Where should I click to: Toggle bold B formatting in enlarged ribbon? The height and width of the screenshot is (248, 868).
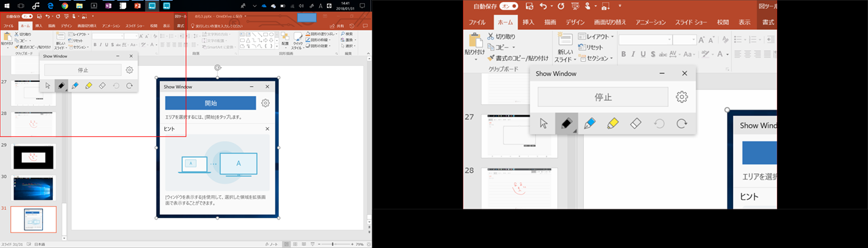point(623,54)
